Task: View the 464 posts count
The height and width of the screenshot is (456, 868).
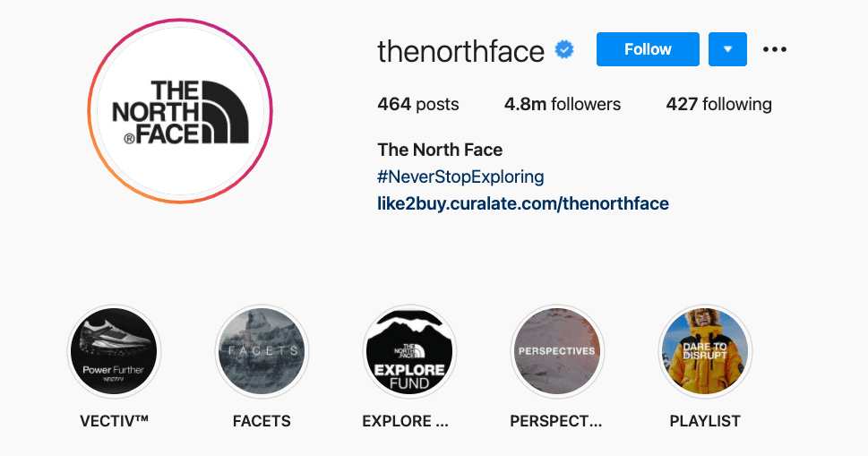Action: [418, 105]
